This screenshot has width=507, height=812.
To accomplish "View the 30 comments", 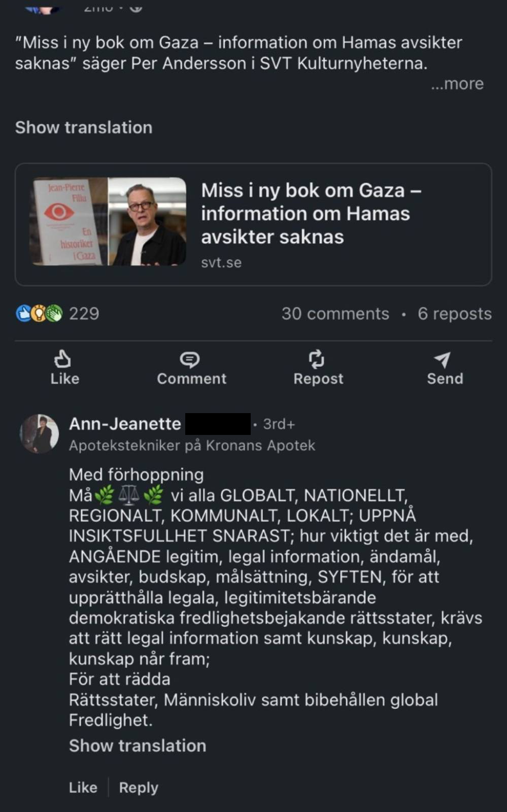I will pyautogui.click(x=335, y=314).
